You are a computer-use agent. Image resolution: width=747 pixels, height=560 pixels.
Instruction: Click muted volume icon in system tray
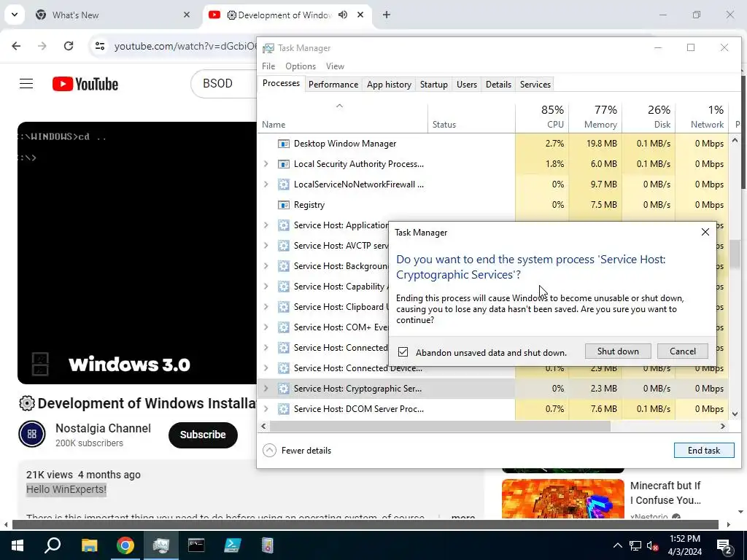tap(652, 545)
